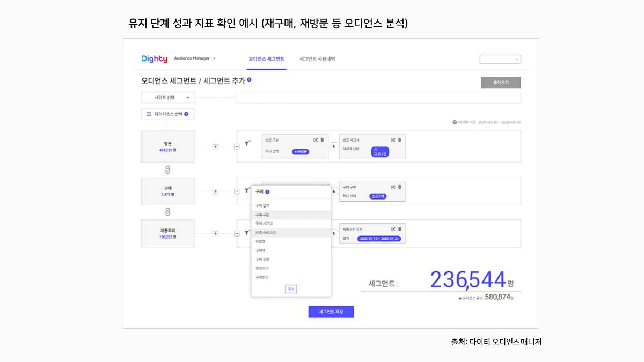Viewport: 644px width, 362px height.
Task: Click the delete trash icon on 제품조회 일자 card
Action: (399, 229)
